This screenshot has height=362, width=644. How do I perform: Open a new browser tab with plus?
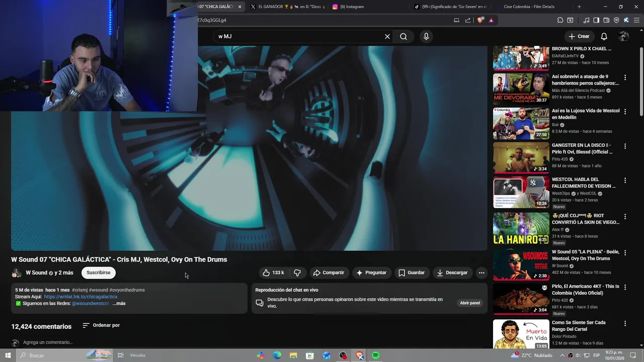(579, 7)
